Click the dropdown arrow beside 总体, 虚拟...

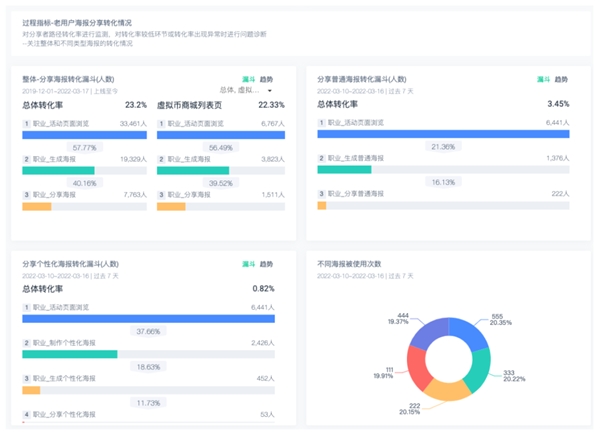coord(269,90)
